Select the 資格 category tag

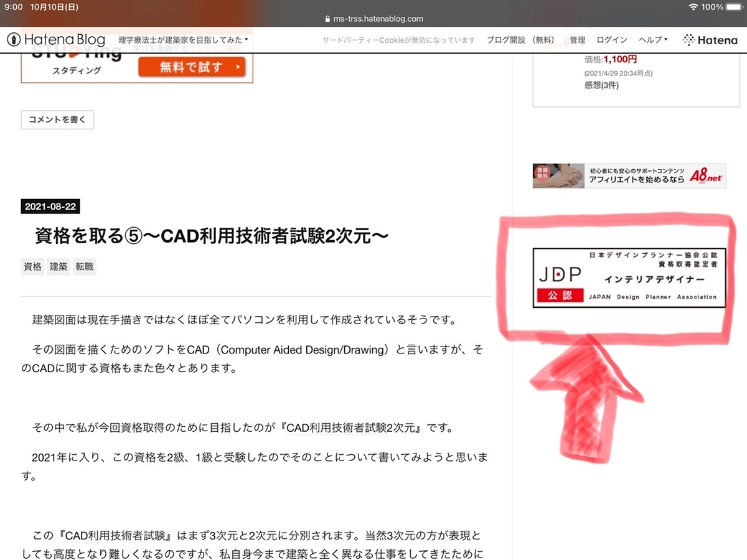(x=32, y=267)
